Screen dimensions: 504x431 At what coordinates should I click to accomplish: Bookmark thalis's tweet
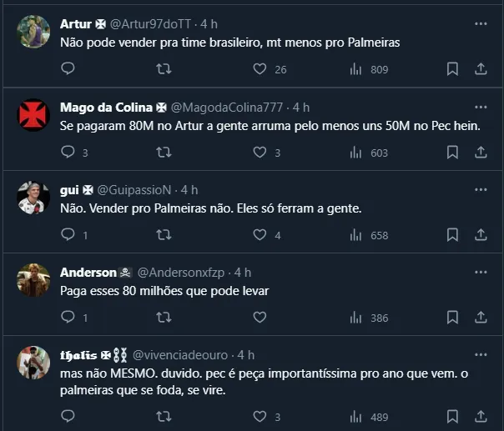click(451, 416)
